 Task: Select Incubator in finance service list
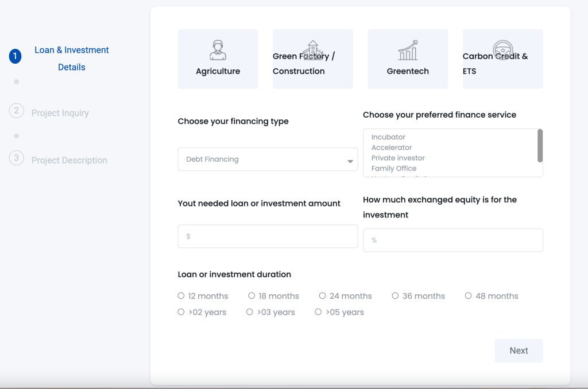coord(388,137)
